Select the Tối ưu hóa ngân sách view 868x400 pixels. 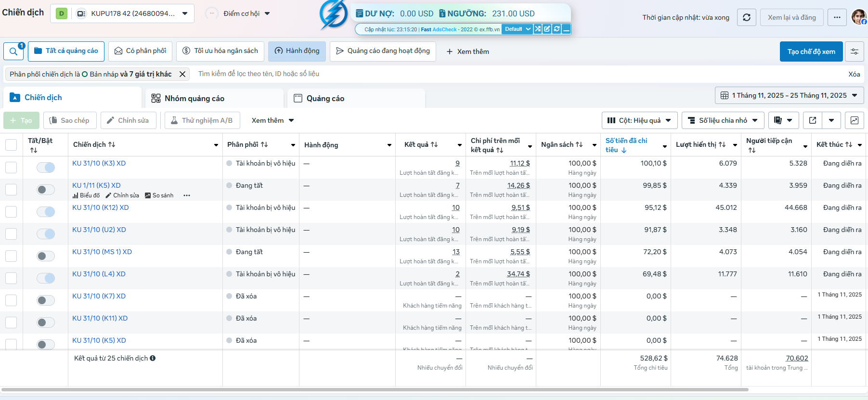point(220,51)
